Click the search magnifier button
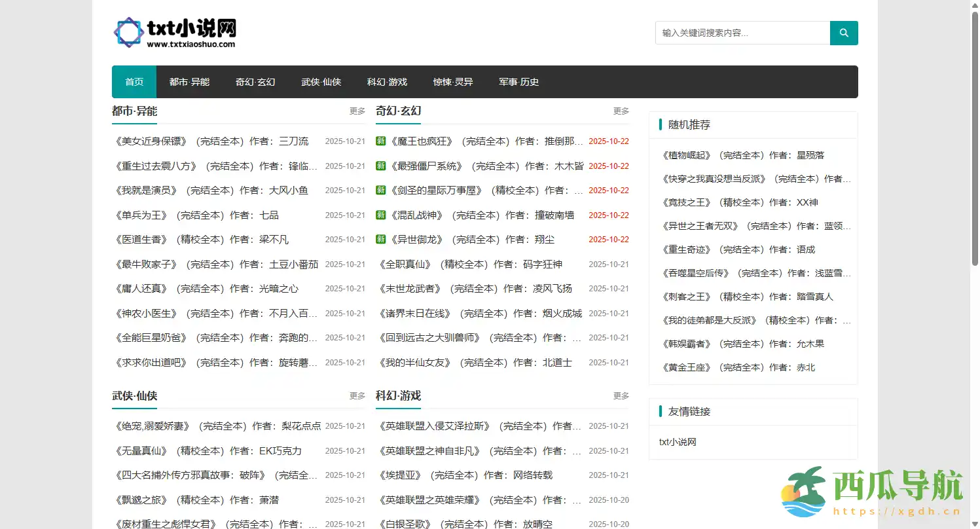Image resolution: width=980 pixels, height=529 pixels. tap(843, 33)
